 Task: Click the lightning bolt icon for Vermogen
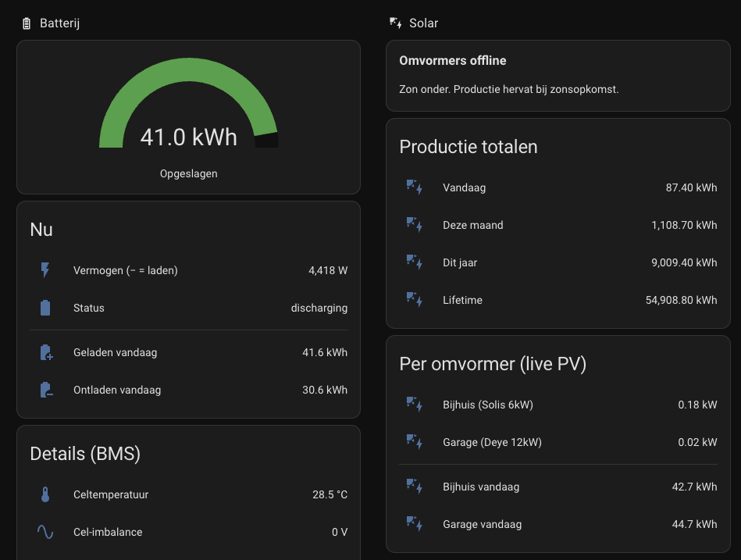(x=45, y=270)
